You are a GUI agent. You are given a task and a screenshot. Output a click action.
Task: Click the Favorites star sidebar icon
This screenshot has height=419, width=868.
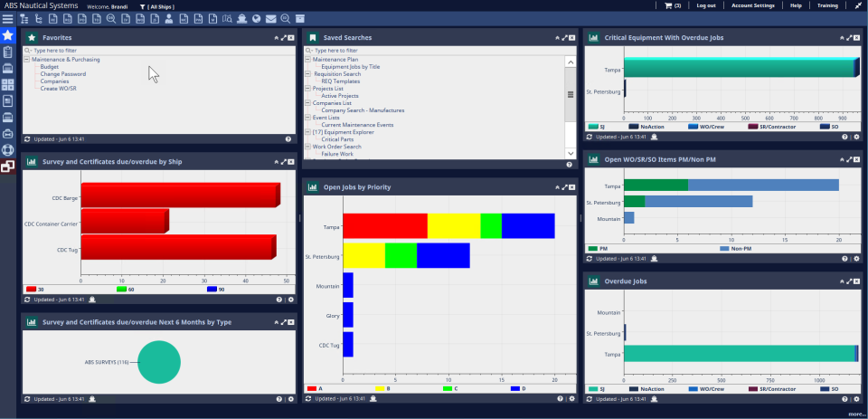[x=7, y=35]
